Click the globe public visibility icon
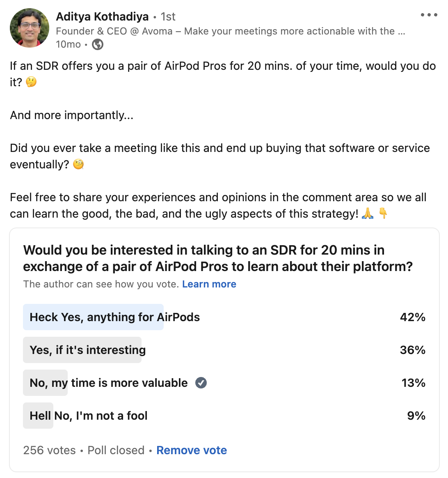Image resolution: width=448 pixels, height=478 pixels. coord(98,44)
